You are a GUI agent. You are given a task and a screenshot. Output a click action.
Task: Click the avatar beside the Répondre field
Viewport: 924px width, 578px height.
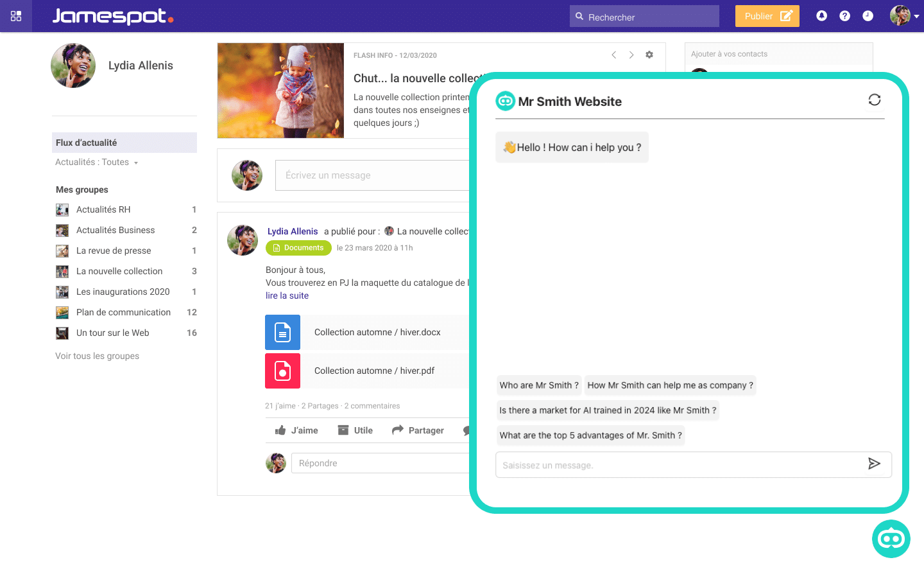pyautogui.click(x=276, y=463)
